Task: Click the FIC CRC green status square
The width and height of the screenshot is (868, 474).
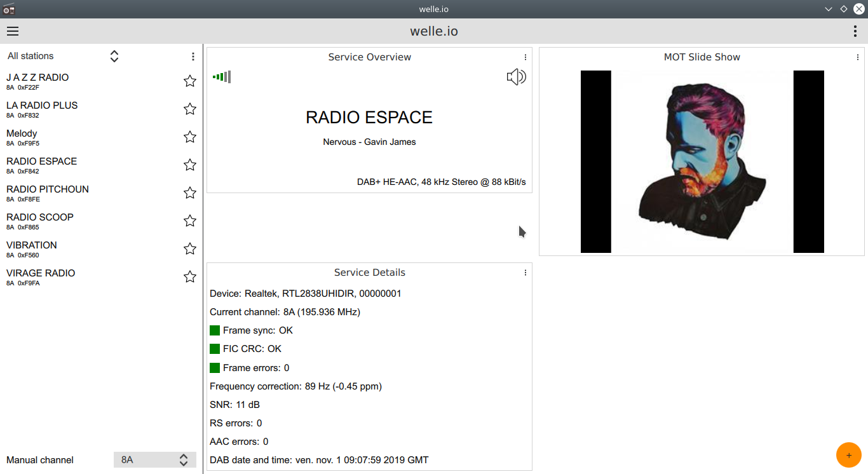Action: click(215, 349)
